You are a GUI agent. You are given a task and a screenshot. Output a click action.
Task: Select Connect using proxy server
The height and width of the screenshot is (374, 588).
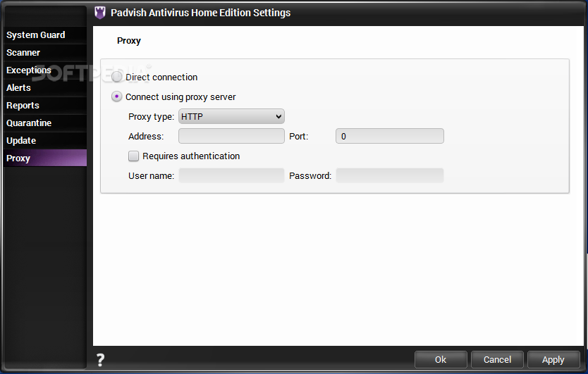click(116, 96)
